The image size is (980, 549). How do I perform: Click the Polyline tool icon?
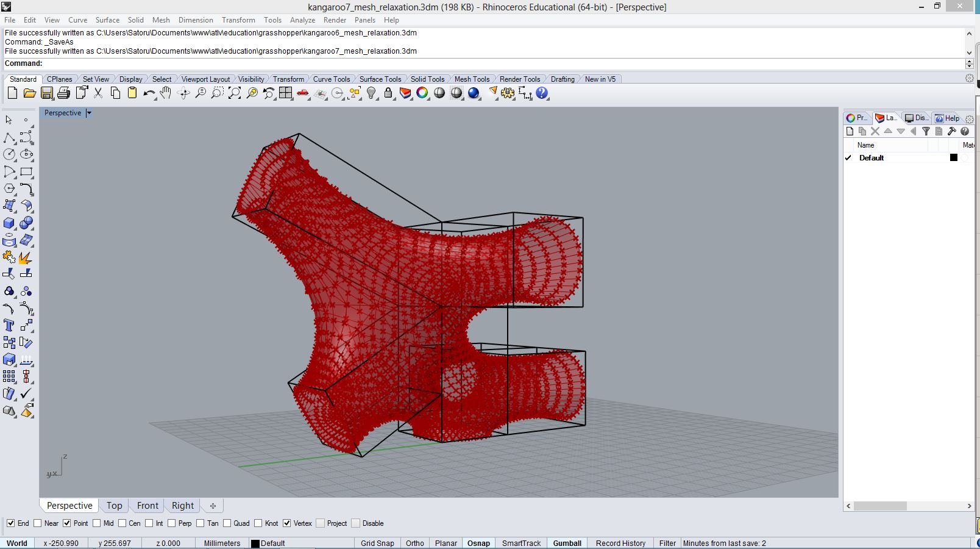point(9,138)
